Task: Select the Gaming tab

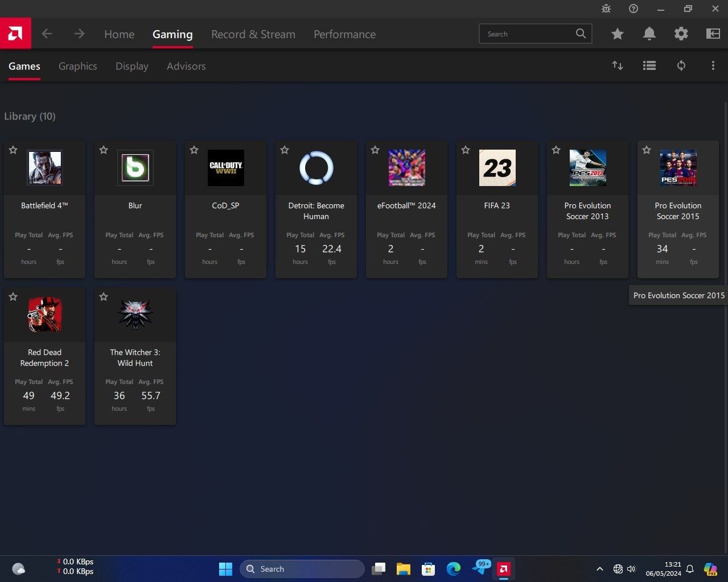Action: (x=172, y=34)
